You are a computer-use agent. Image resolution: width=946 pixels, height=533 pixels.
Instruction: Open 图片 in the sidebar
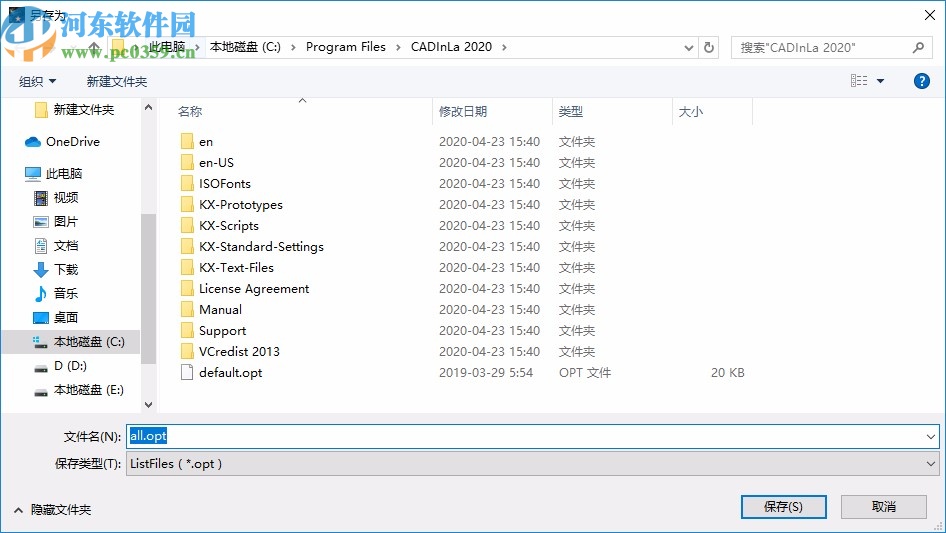[x=56, y=222]
